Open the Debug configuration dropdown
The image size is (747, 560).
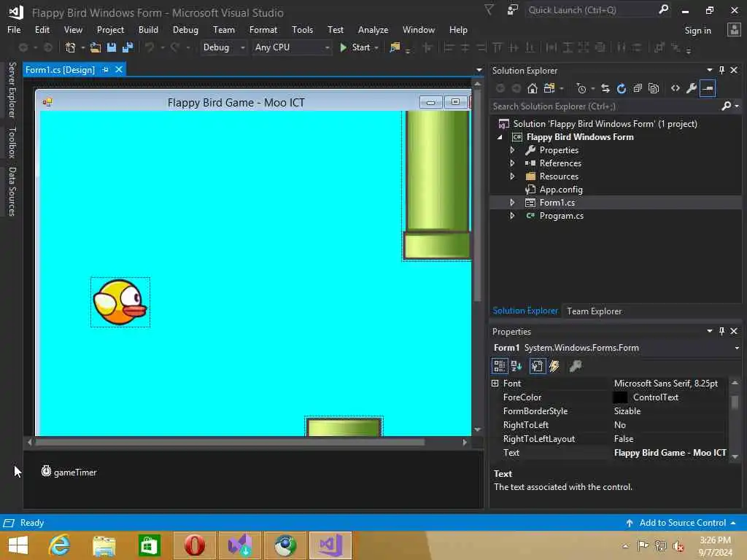pos(223,47)
